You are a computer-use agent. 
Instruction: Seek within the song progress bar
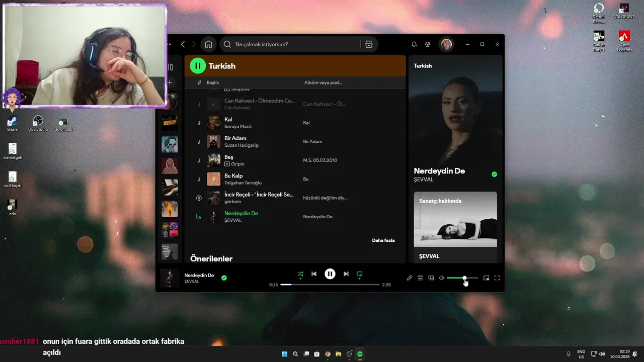[330, 285]
